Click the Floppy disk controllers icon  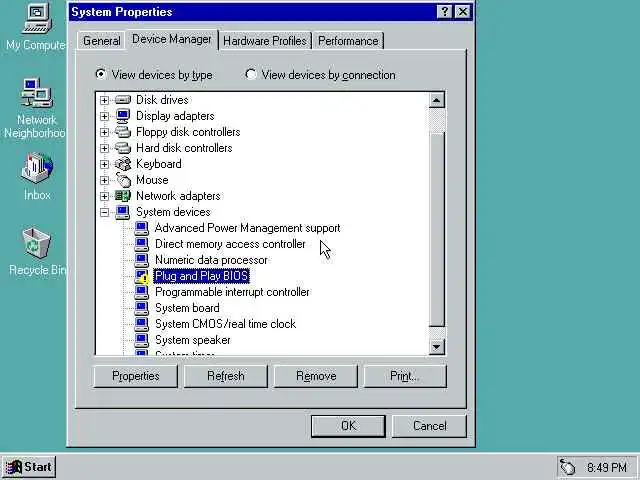tap(122, 132)
